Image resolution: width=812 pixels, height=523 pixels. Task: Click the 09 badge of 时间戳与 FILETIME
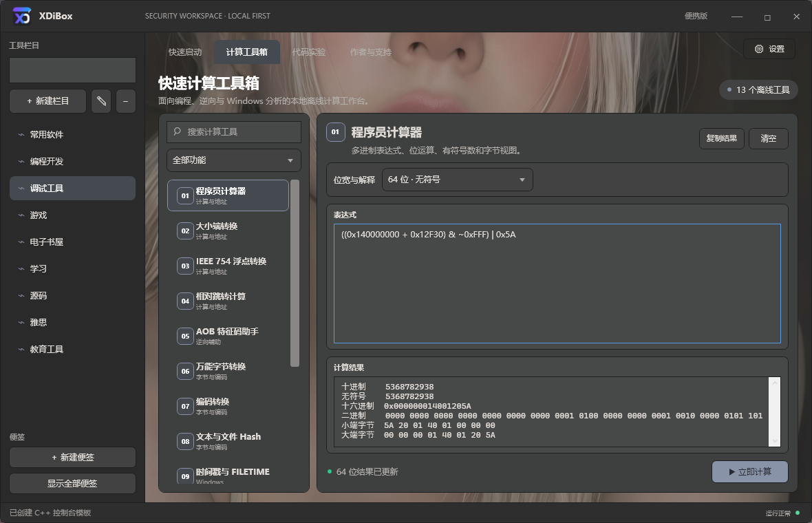tap(185, 476)
